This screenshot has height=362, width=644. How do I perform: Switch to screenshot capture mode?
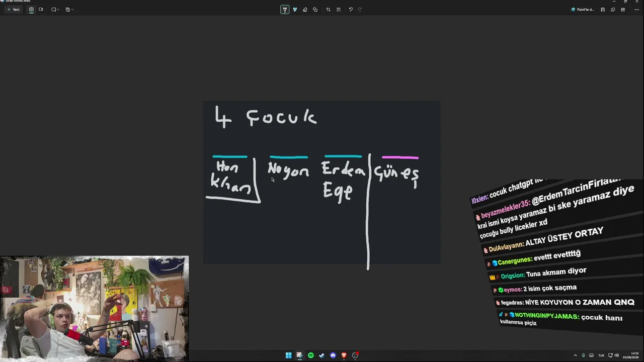click(x=31, y=10)
